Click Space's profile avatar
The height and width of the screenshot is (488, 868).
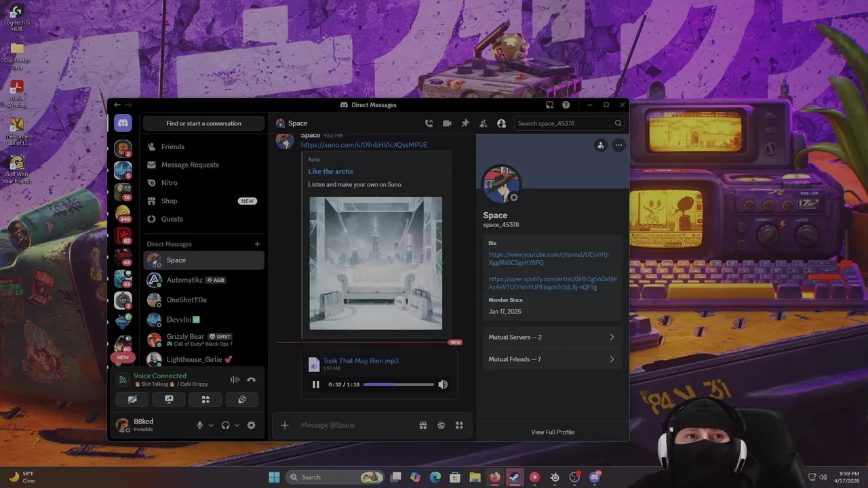click(501, 184)
